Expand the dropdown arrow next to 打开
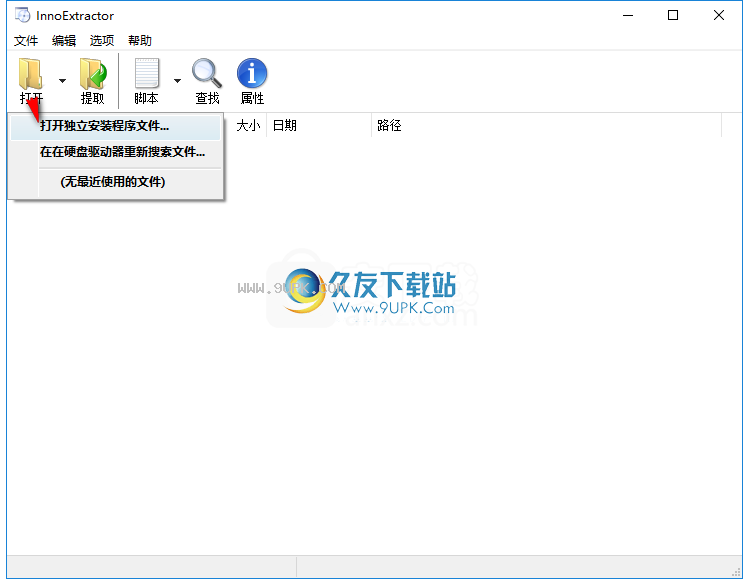This screenshot has width=747, height=582. click(x=62, y=81)
